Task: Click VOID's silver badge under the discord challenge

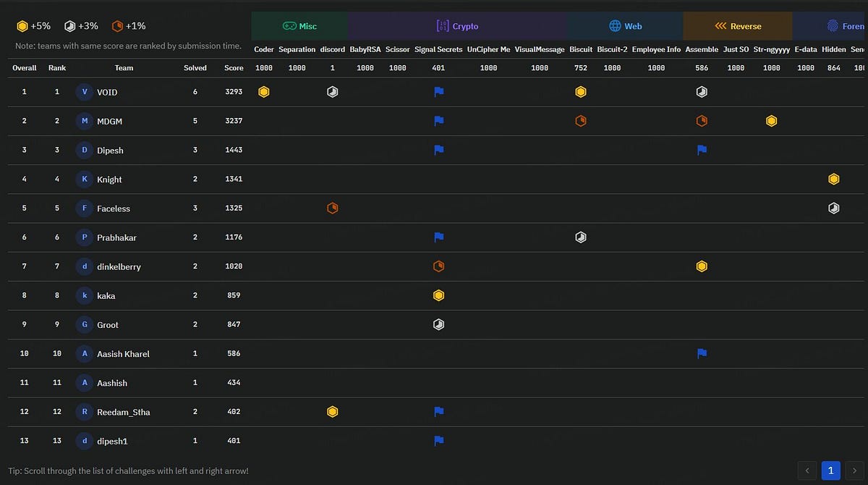Action: tap(332, 92)
